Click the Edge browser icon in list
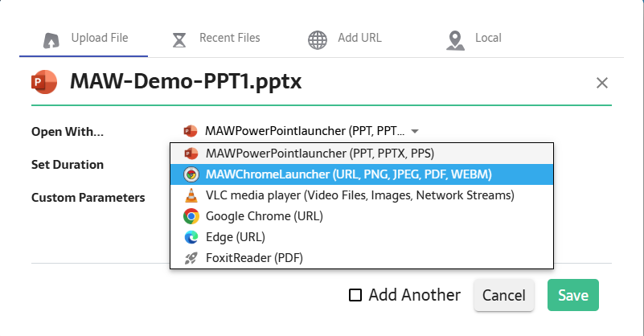 tap(191, 237)
